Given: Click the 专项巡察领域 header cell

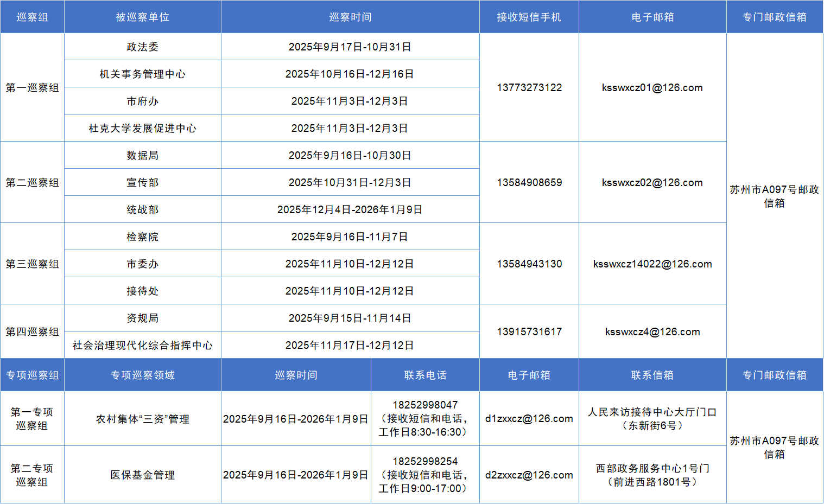Looking at the screenshot, I should coord(143,375).
